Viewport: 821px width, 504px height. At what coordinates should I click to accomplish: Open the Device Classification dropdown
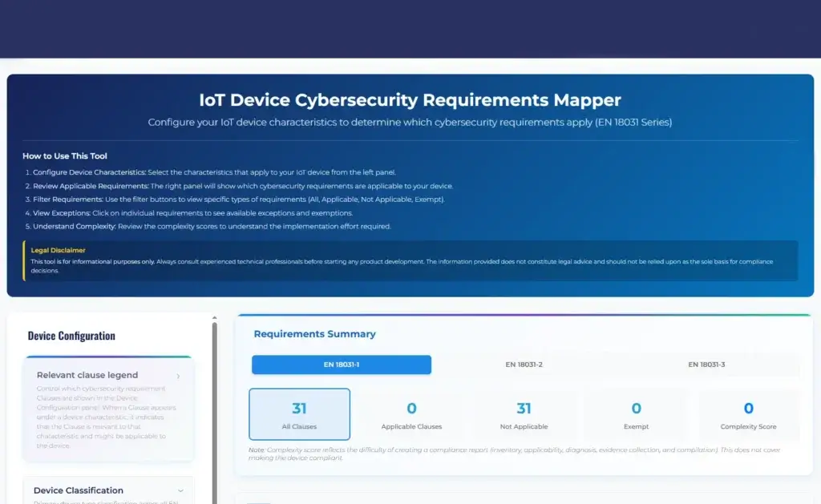pos(79,490)
